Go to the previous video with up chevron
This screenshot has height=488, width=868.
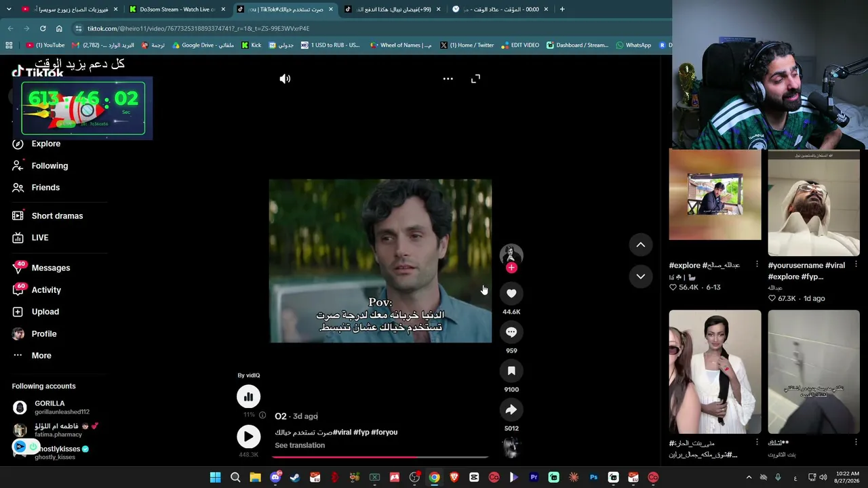641,245
